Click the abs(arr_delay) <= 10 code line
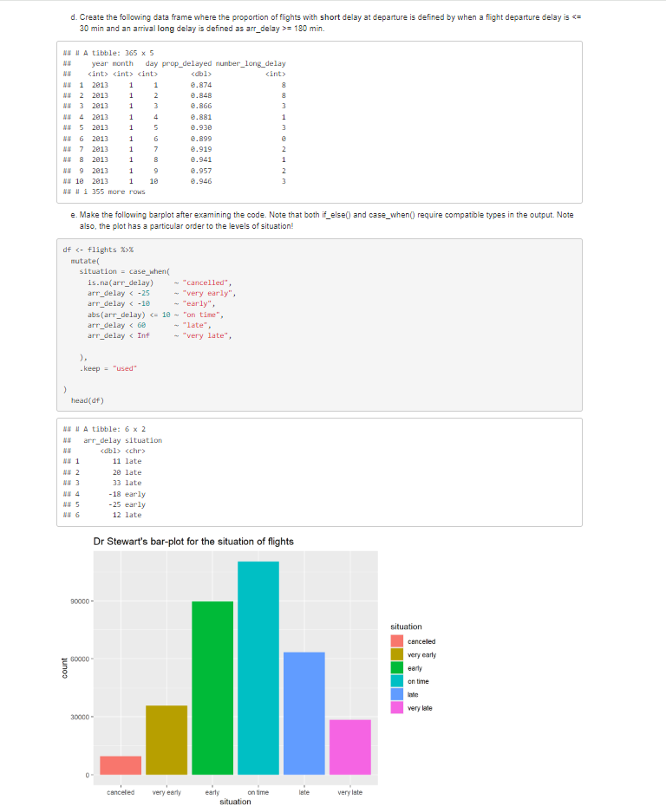 point(155,315)
